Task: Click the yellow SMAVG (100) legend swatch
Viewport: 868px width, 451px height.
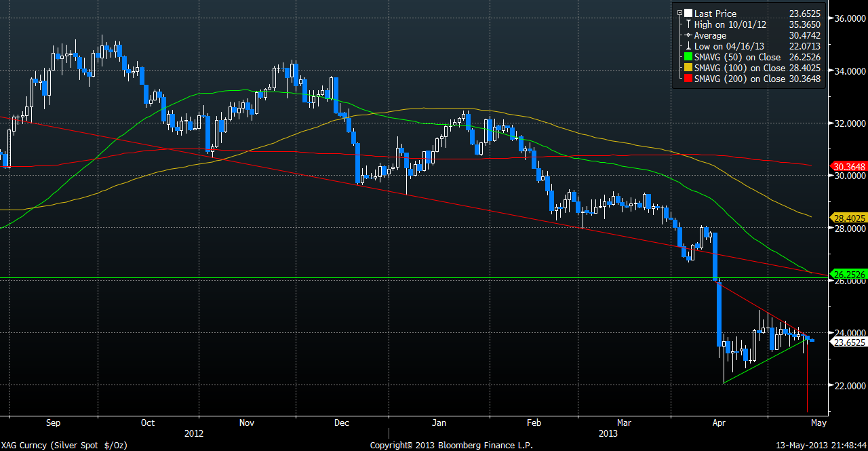Action: [688, 68]
